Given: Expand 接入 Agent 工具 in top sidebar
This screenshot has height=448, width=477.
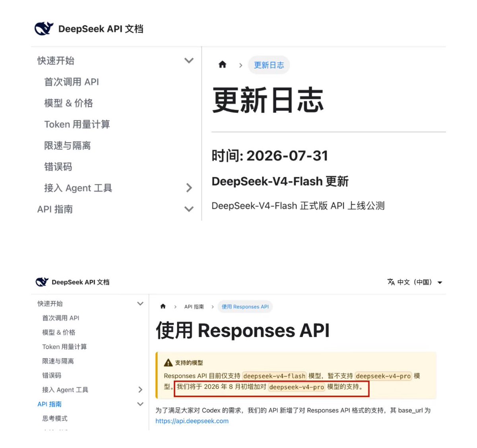Looking at the screenshot, I should 189,188.
